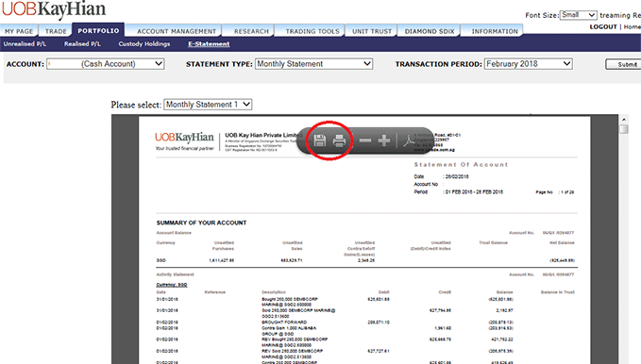Go to Trading Tools tab
Viewport: 641px width, 364px height.
pyautogui.click(x=312, y=31)
